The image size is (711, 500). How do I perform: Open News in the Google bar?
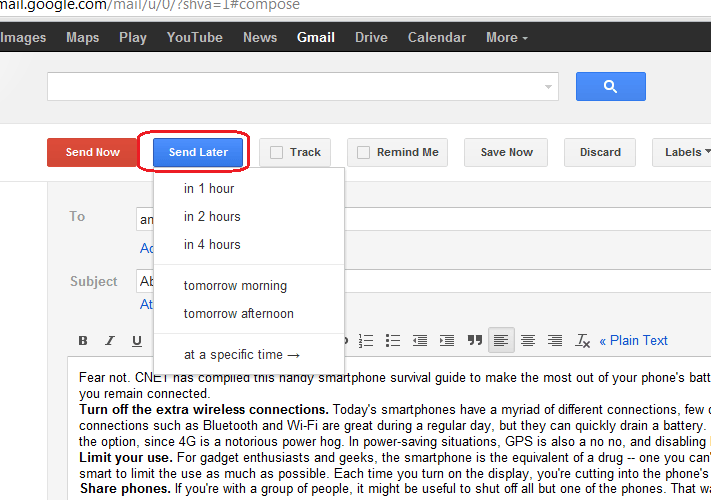point(260,37)
